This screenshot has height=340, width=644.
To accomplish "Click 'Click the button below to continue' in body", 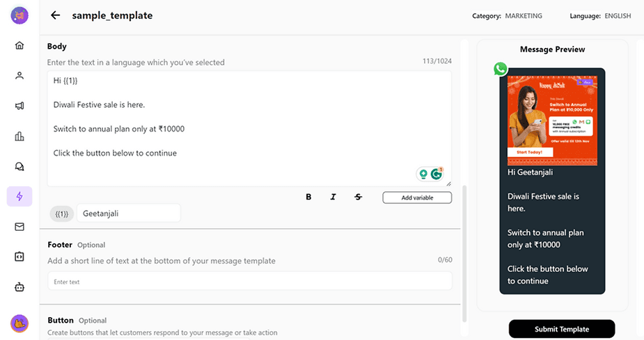I will 115,153.
